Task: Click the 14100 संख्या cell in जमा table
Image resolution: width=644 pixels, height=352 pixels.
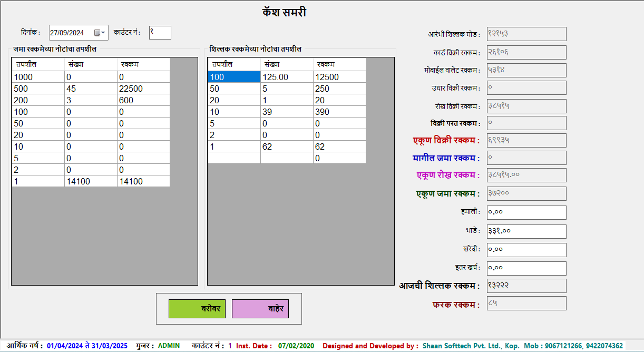Action: tap(90, 181)
